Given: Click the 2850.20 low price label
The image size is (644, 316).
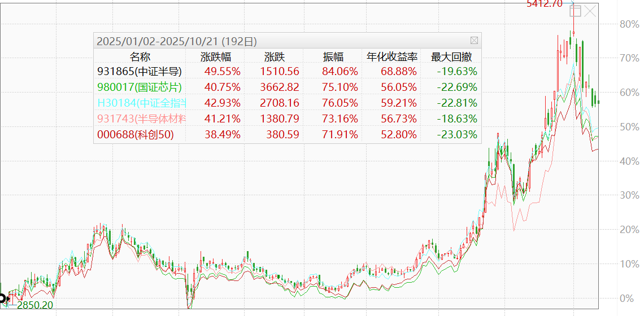Looking at the screenshot, I should click(36, 305).
